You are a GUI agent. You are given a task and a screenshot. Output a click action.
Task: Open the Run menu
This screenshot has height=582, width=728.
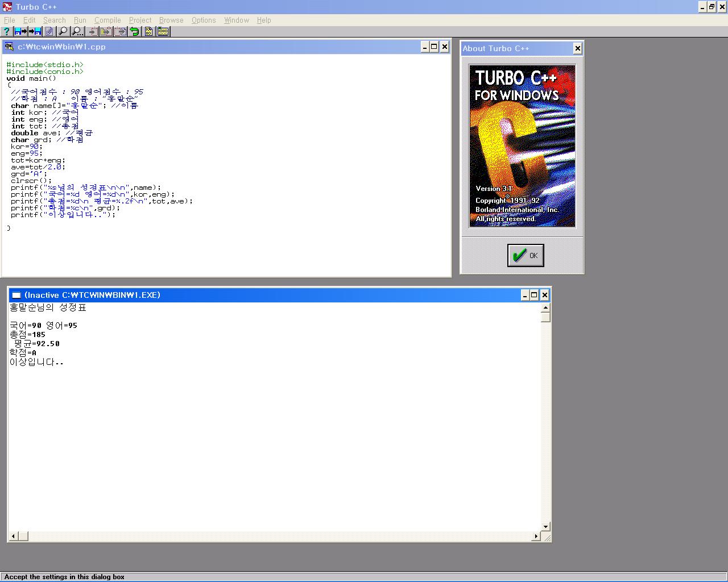click(80, 20)
